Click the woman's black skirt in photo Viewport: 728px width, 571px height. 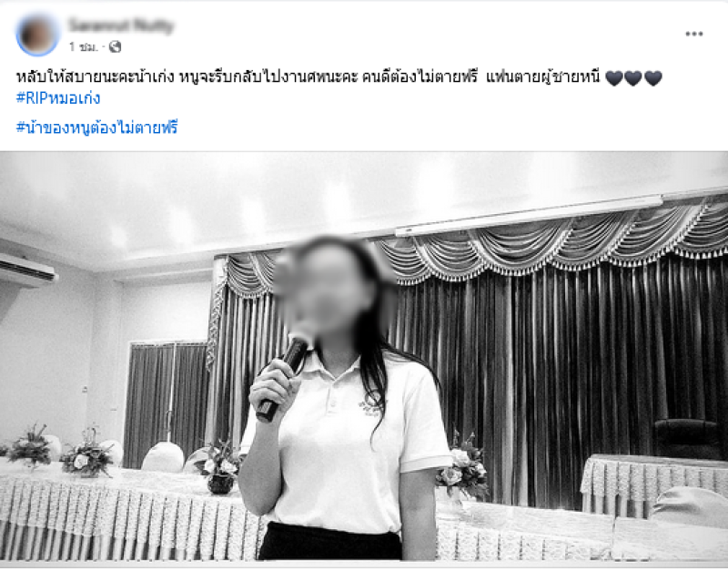[330, 542]
